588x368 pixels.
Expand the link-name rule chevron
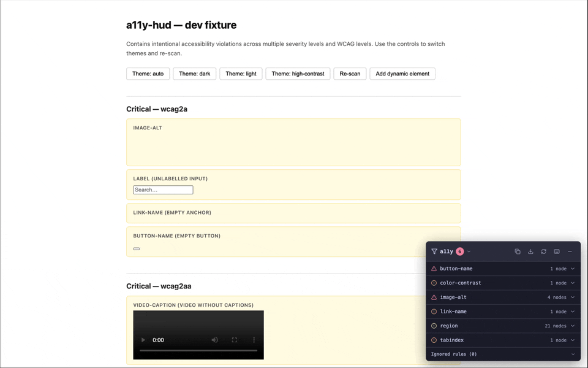point(573,312)
